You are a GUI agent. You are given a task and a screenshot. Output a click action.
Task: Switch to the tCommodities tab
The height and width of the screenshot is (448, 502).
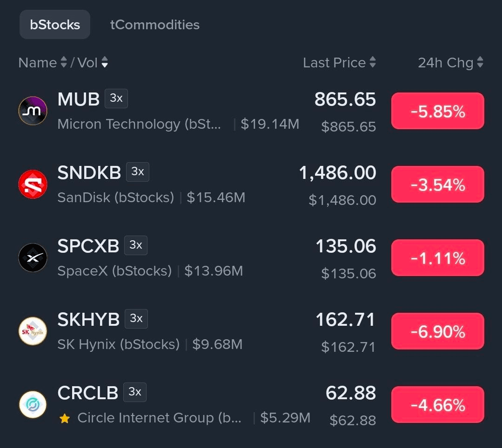coord(154,25)
